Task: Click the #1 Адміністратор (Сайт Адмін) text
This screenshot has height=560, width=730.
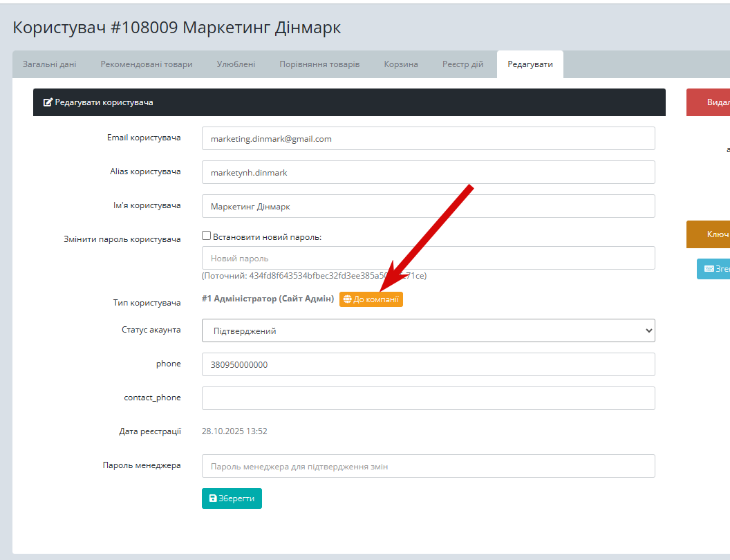Action: (x=268, y=299)
